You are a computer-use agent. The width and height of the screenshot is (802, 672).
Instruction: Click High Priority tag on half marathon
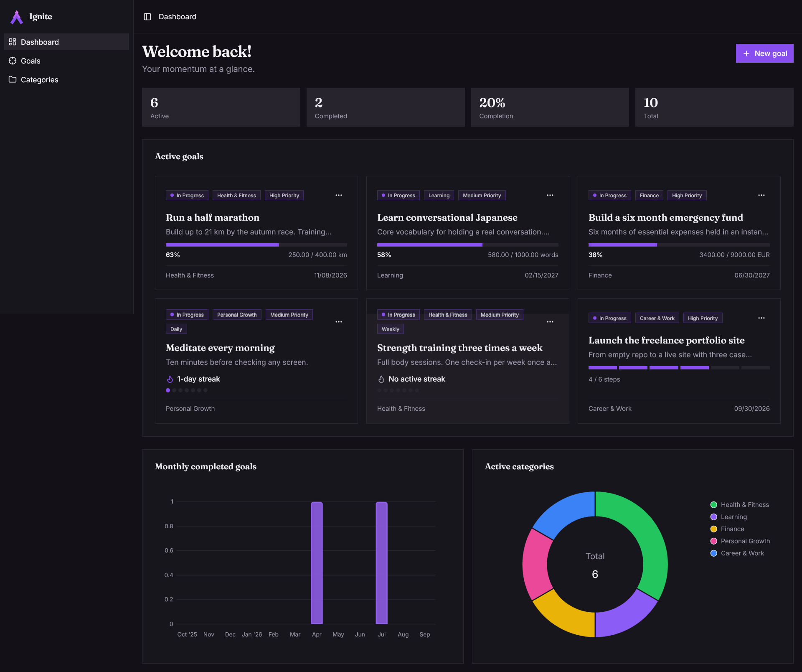(x=284, y=195)
